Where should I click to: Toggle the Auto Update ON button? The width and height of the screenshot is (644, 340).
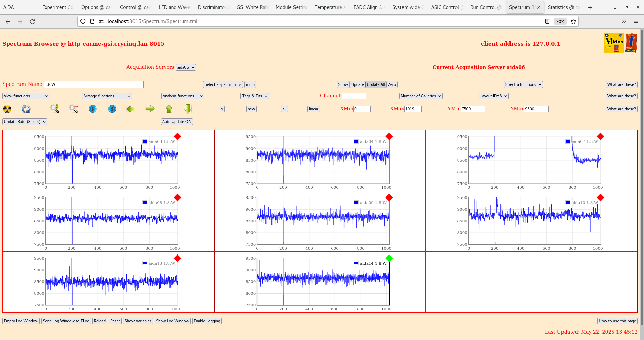(x=177, y=122)
